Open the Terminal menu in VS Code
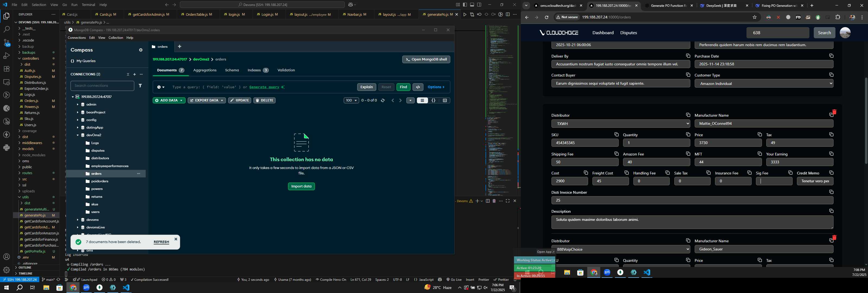 [x=88, y=5]
